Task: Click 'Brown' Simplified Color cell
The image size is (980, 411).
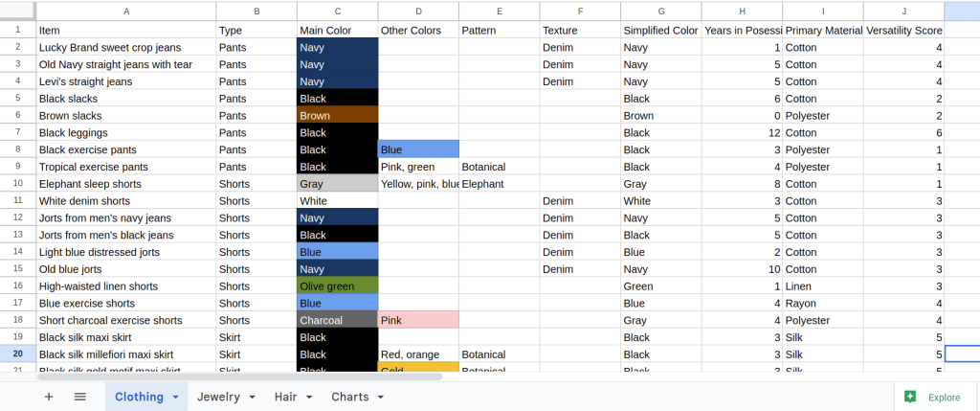Action: point(661,115)
